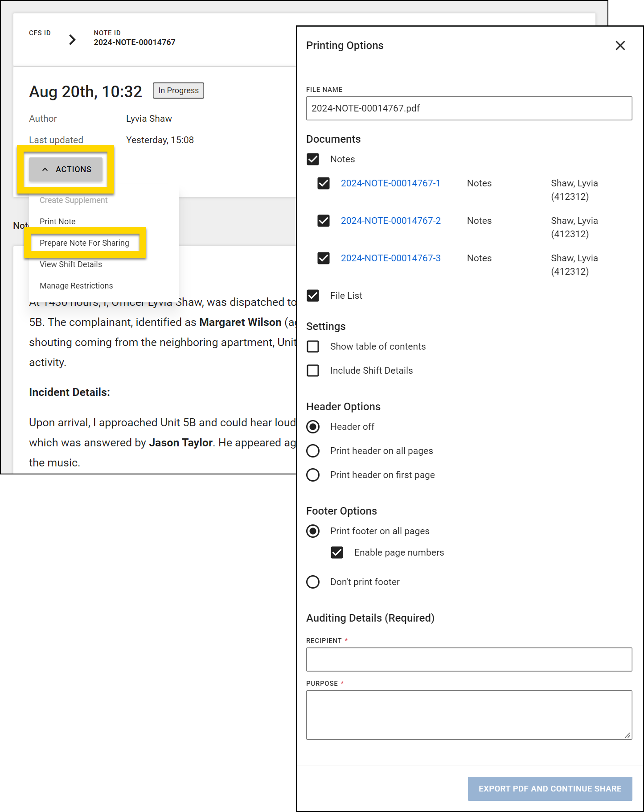644x812 pixels.
Task: Disable Enable page numbers checkbox
Action: (x=337, y=552)
